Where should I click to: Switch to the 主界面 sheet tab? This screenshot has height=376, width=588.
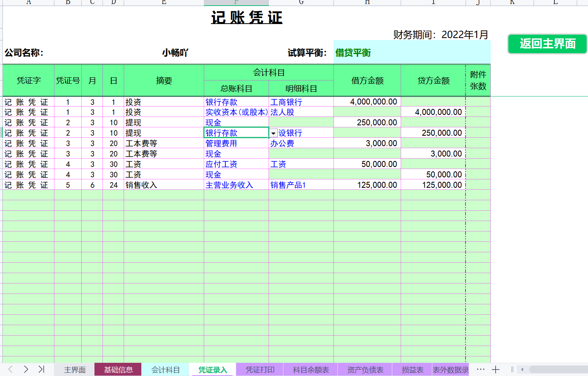click(74, 369)
